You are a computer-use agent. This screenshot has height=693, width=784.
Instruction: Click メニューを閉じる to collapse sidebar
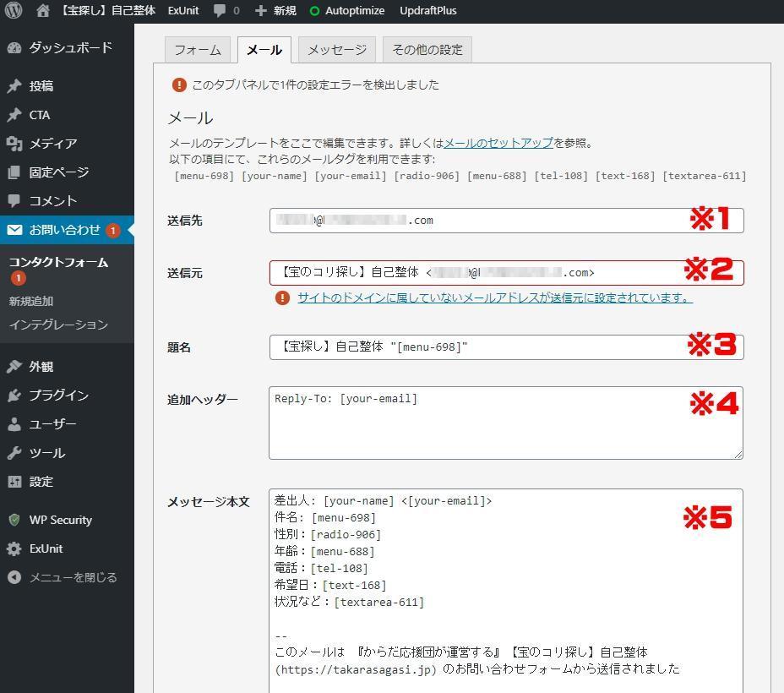point(73,577)
